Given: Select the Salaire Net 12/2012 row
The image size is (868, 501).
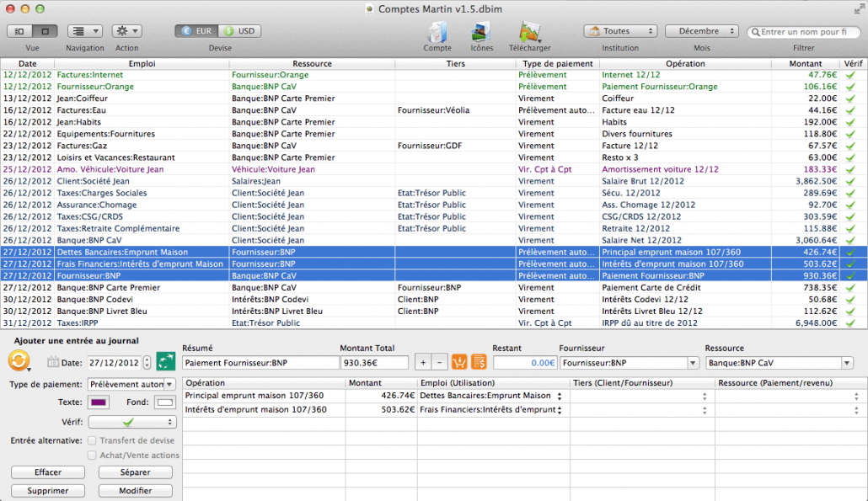Looking at the screenshot, I should pyautogui.click(x=434, y=241).
